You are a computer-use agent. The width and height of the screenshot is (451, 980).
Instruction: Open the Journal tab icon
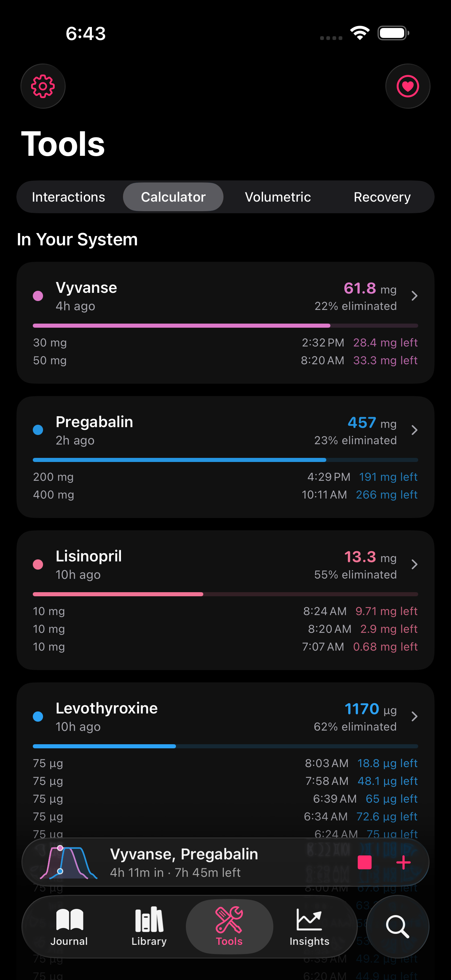pyautogui.click(x=69, y=926)
